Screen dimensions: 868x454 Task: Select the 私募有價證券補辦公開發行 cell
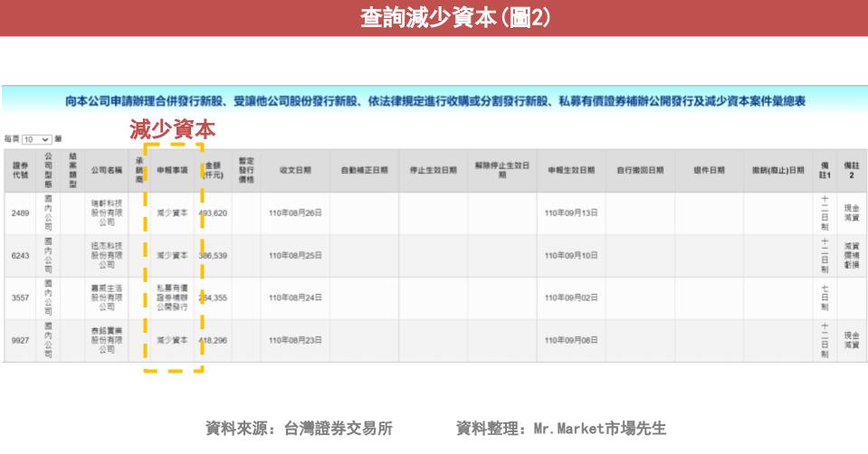(x=172, y=298)
